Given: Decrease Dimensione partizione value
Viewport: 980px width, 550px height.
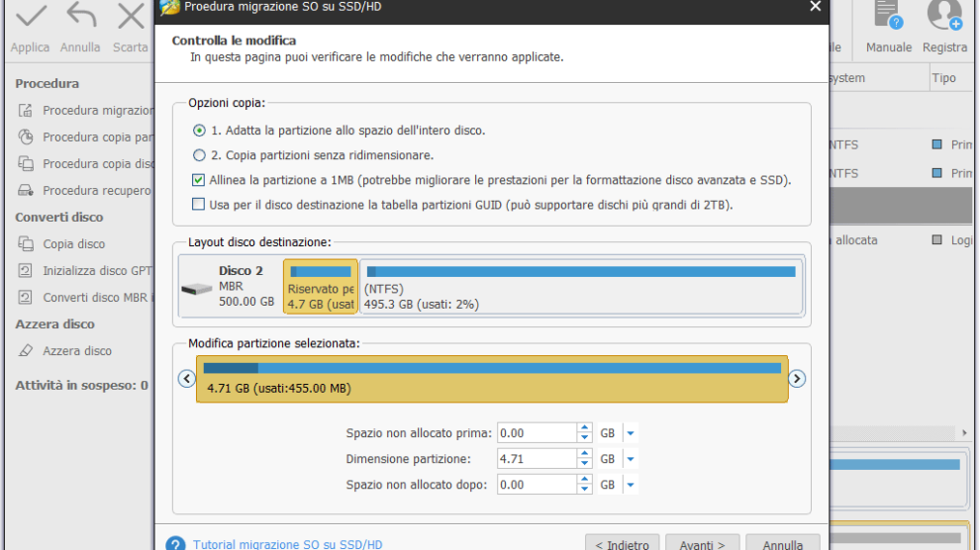Looking at the screenshot, I should tap(584, 463).
